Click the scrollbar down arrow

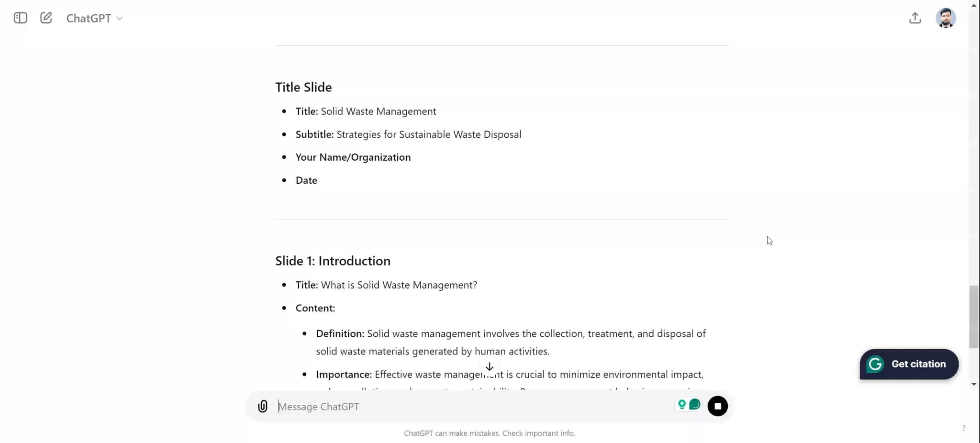pos(974,384)
